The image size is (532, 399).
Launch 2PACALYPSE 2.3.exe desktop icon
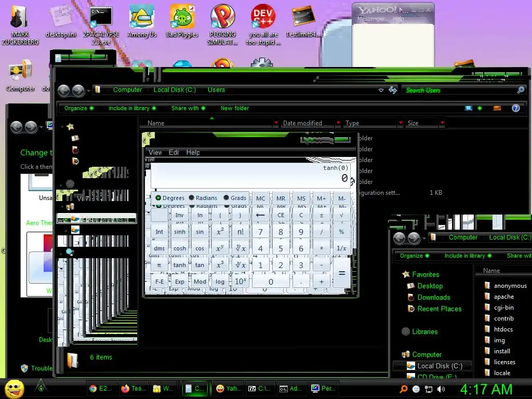(x=101, y=25)
